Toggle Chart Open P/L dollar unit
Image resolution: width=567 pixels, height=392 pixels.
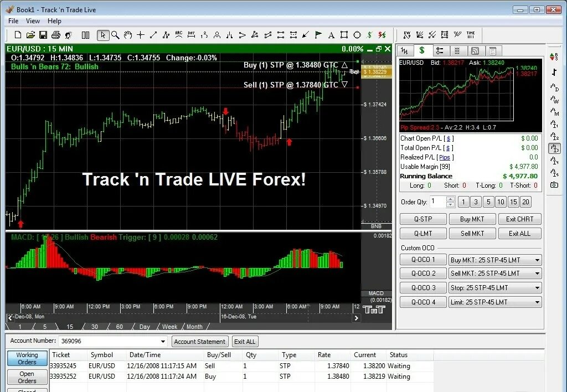pos(449,138)
